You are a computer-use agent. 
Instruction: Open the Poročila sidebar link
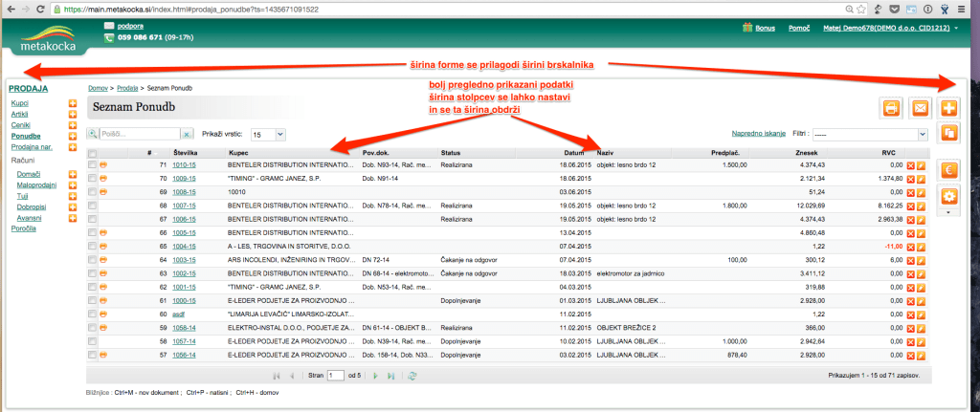tap(23, 228)
